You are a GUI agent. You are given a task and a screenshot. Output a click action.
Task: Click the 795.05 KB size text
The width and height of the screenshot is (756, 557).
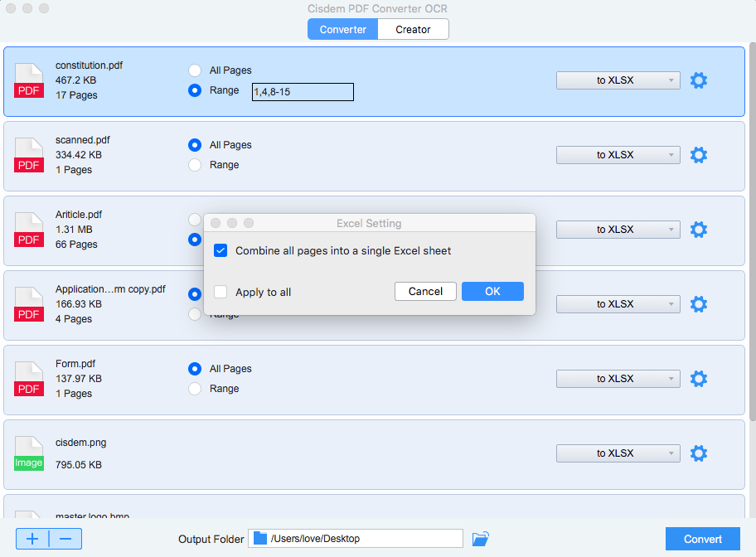click(x=79, y=465)
